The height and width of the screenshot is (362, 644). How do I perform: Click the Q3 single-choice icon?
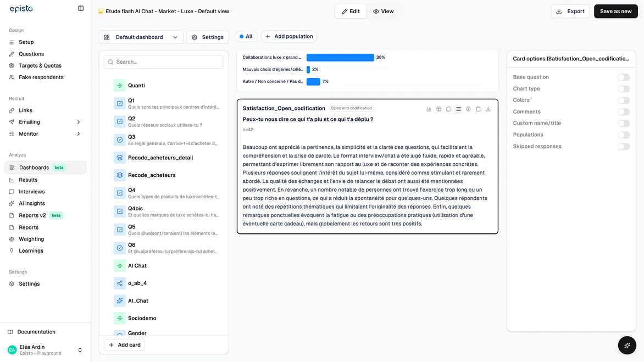(120, 140)
